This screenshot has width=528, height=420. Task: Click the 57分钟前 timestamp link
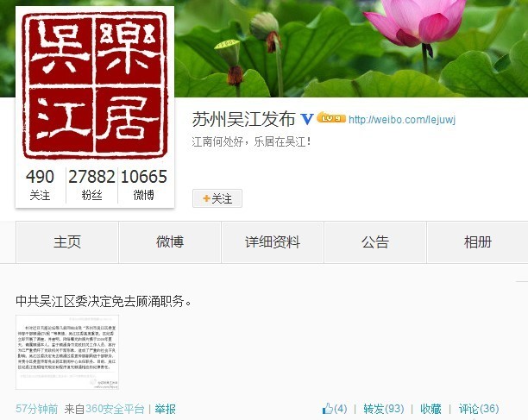(37, 409)
